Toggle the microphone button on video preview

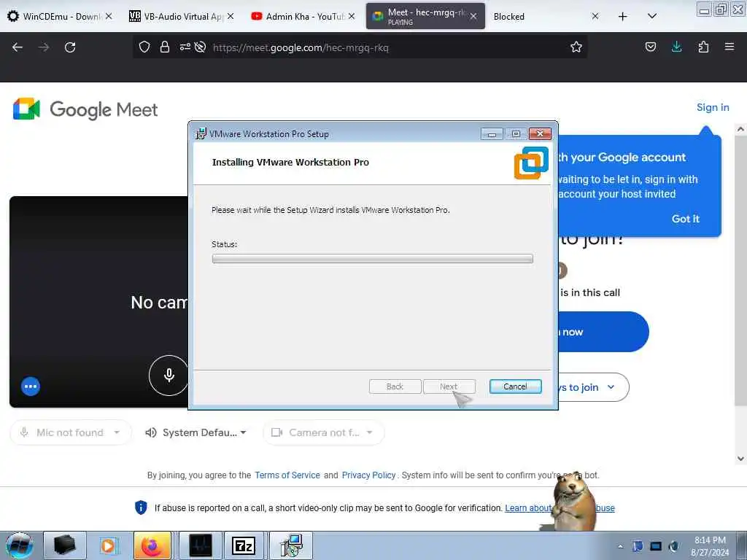[x=169, y=376]
